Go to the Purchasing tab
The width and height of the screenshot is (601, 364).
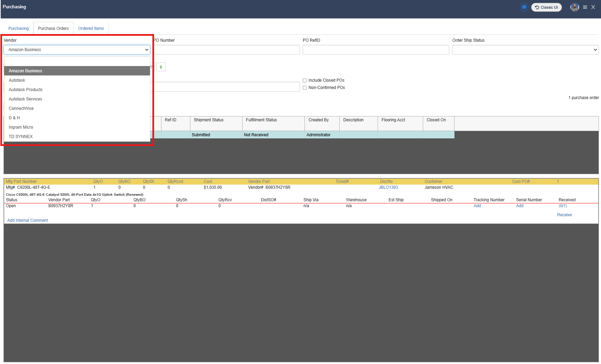18,29
